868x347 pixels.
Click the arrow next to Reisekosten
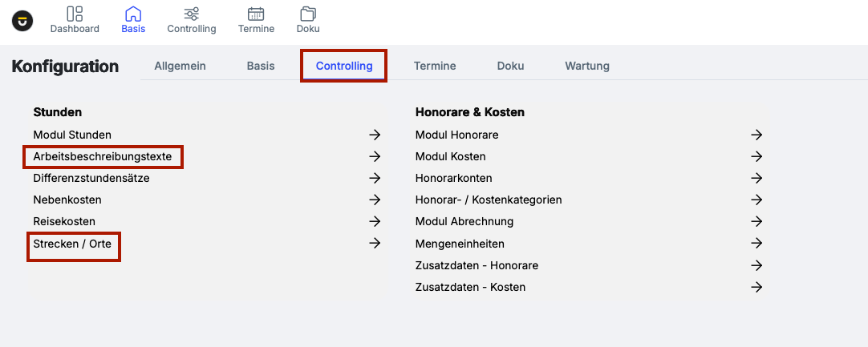point(375,221)
